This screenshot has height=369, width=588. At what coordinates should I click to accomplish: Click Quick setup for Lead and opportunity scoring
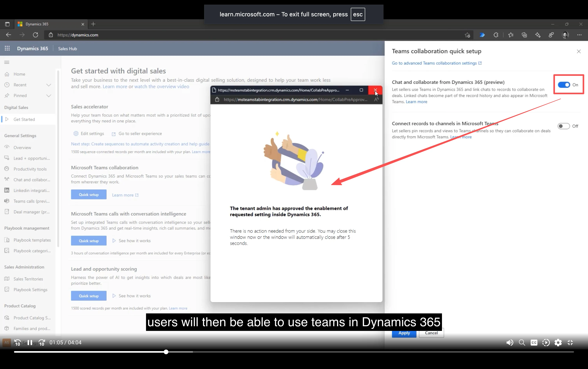(89, 296)
